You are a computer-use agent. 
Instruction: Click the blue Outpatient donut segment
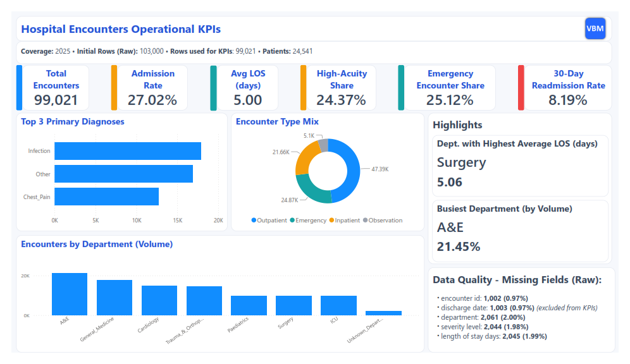[353, 173]
